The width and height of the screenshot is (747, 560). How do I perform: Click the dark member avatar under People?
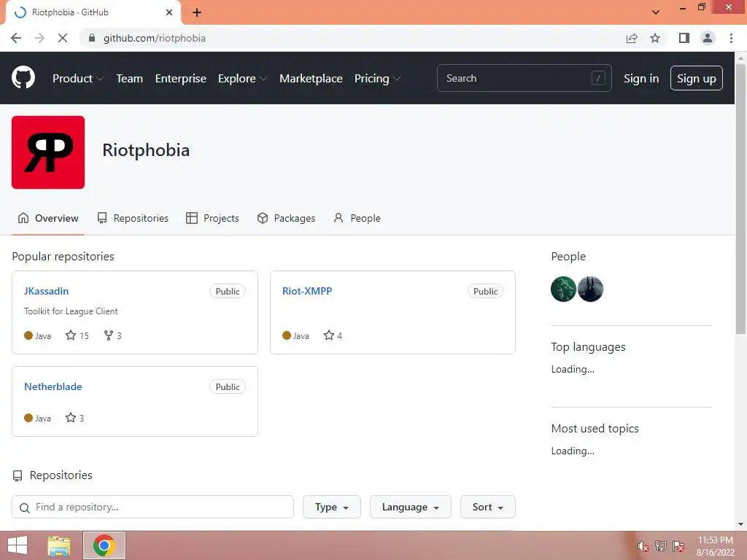590,289
